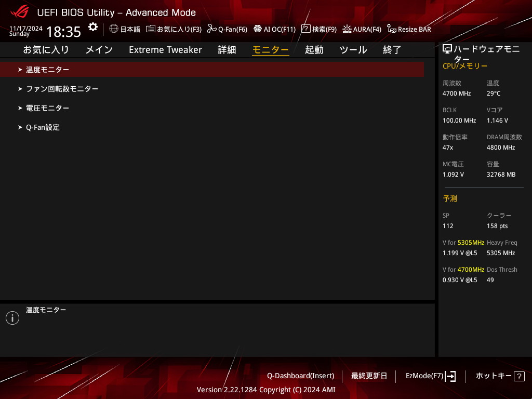Expand the 電圧モニター submenu arrow
The image size is (532, 399).
coord(20,108)
